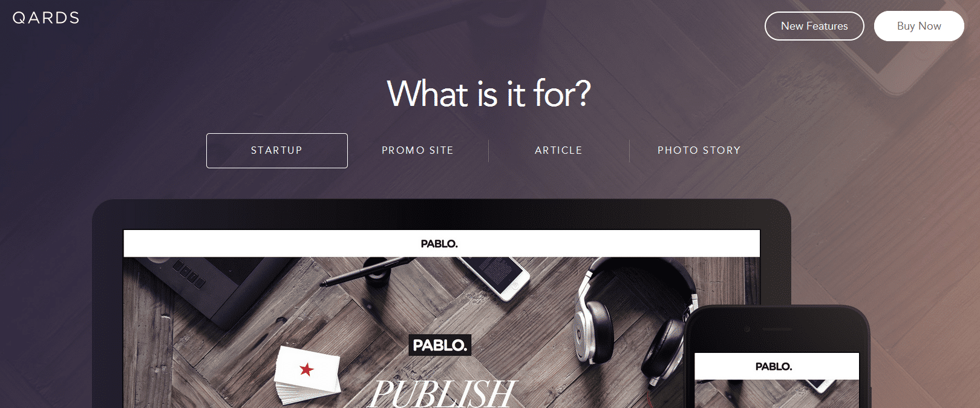
Task: Open the New Features page
Action: [814, 26]
